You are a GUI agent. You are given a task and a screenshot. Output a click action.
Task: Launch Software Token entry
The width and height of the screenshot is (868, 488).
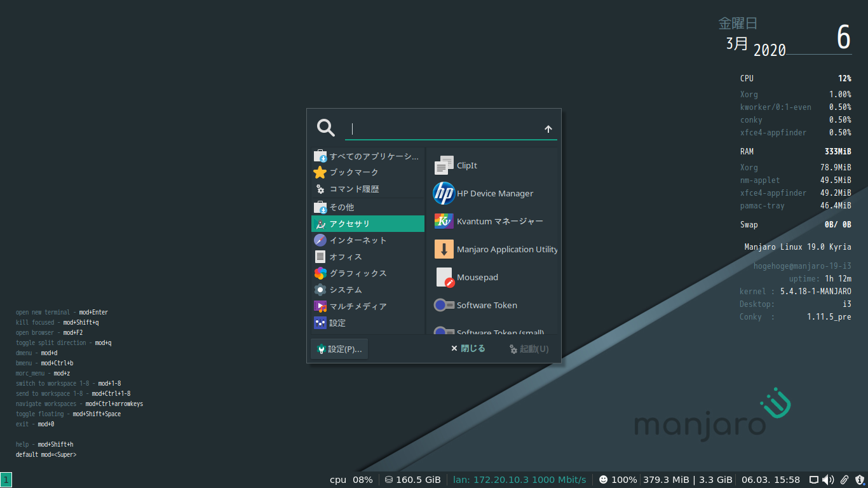(x=492, y=305)
